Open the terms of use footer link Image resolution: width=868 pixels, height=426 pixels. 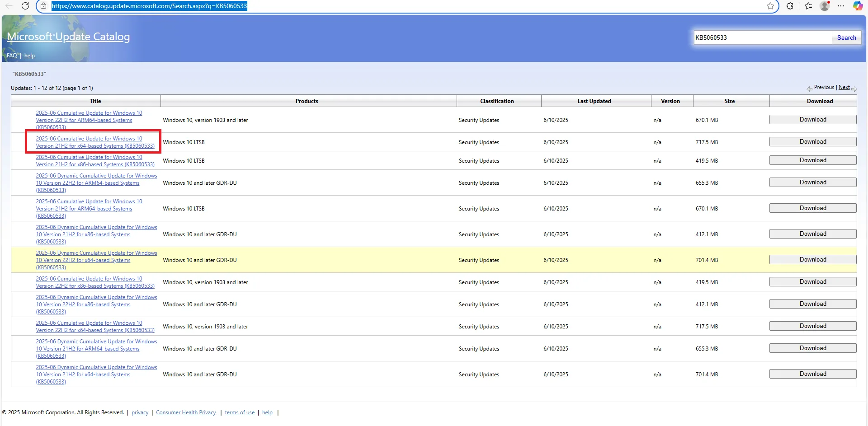click(x=240, y=412)
